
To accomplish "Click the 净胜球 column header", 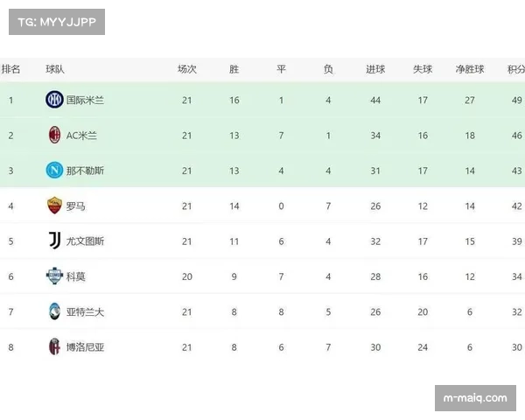I will tap(470, 68).
